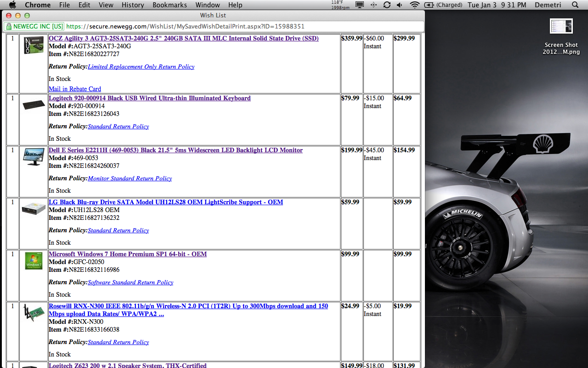Click the $154.99 Dell monitor total
588x368 pixels.
pyautogui.click(x=404, y=150)
